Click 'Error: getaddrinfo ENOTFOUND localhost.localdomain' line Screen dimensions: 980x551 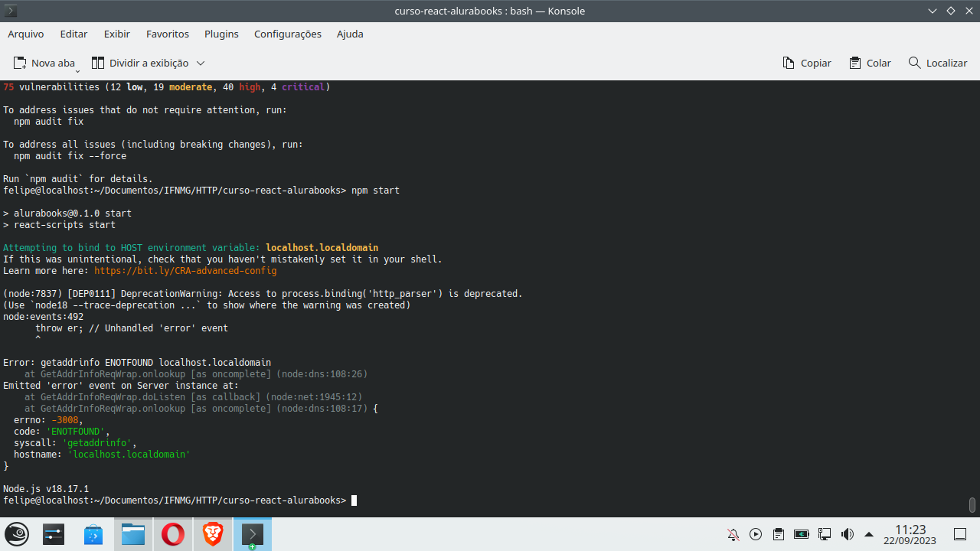point(137,363)
